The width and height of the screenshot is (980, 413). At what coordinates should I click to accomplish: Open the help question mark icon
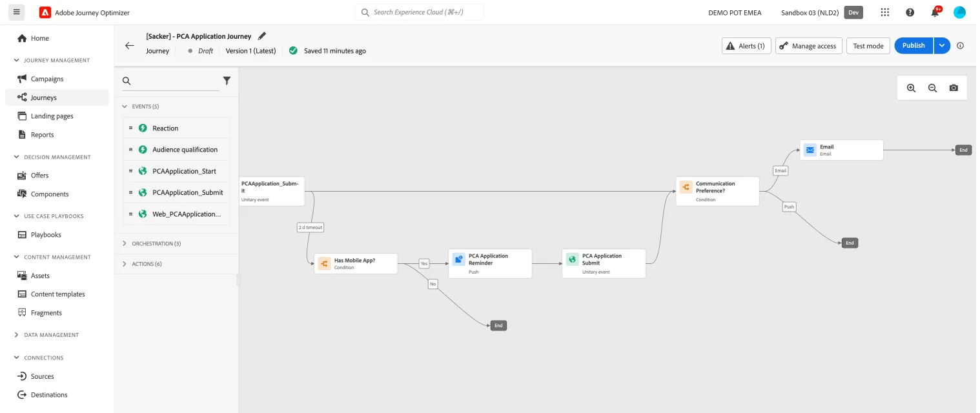910,12
